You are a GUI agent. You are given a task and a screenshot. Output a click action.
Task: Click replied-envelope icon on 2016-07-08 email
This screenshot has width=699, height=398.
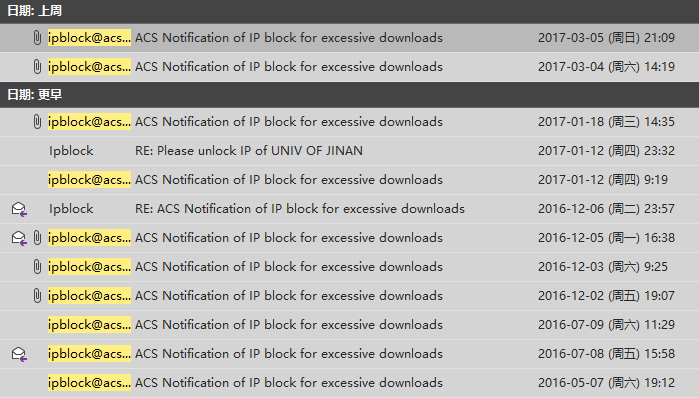19,354
